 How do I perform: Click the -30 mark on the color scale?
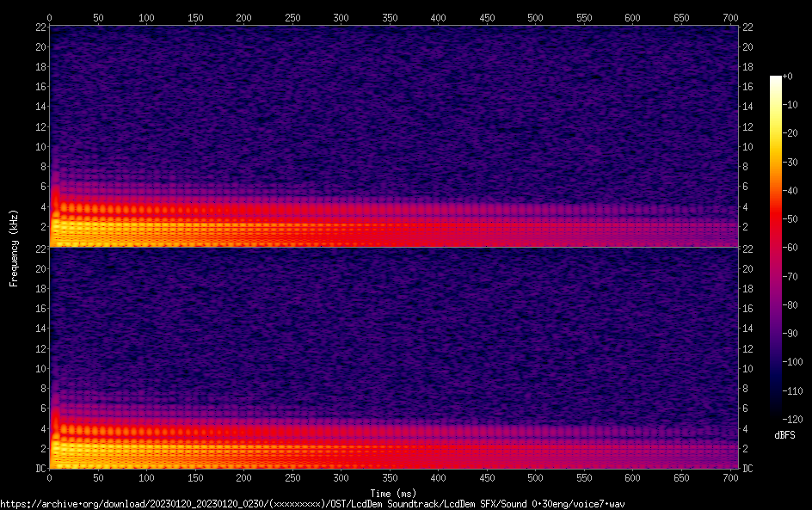pyautogui.click(x=789, y=161)
